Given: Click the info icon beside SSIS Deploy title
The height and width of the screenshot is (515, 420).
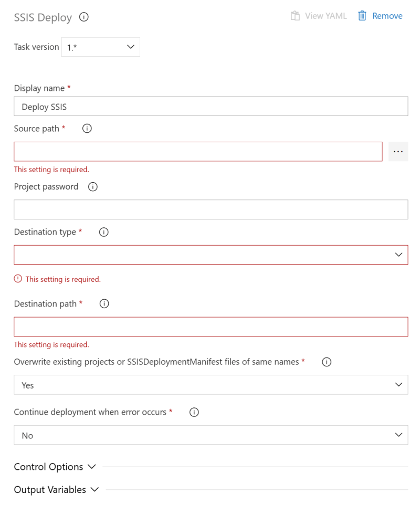Looking at the screenshot, I should 83,17.
